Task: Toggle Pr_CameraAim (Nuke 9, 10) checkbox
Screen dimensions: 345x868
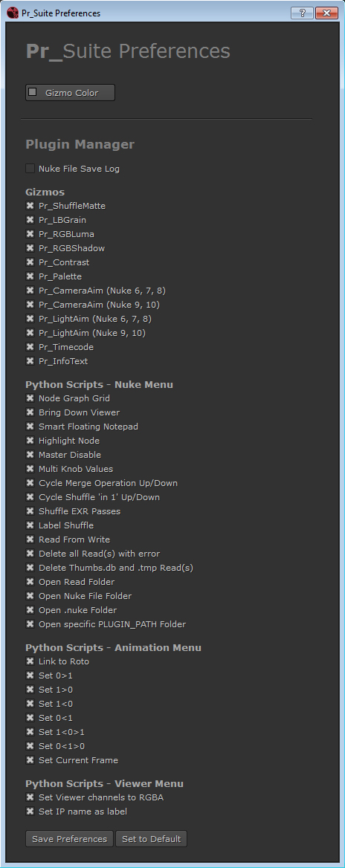Action: 30,305
